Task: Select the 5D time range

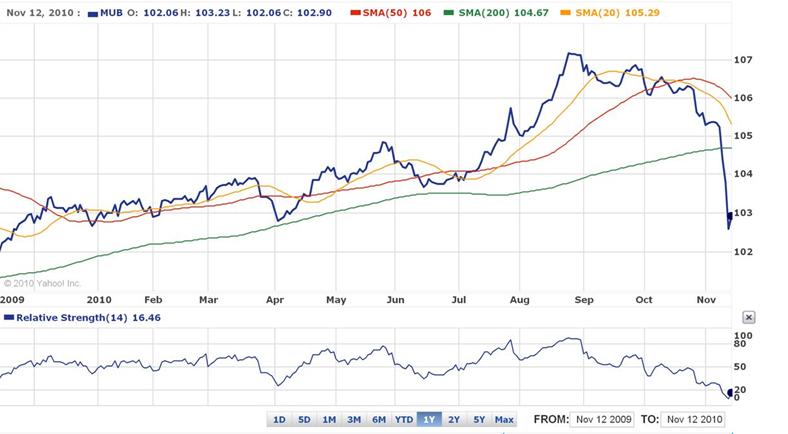Action: pos(304,419)
